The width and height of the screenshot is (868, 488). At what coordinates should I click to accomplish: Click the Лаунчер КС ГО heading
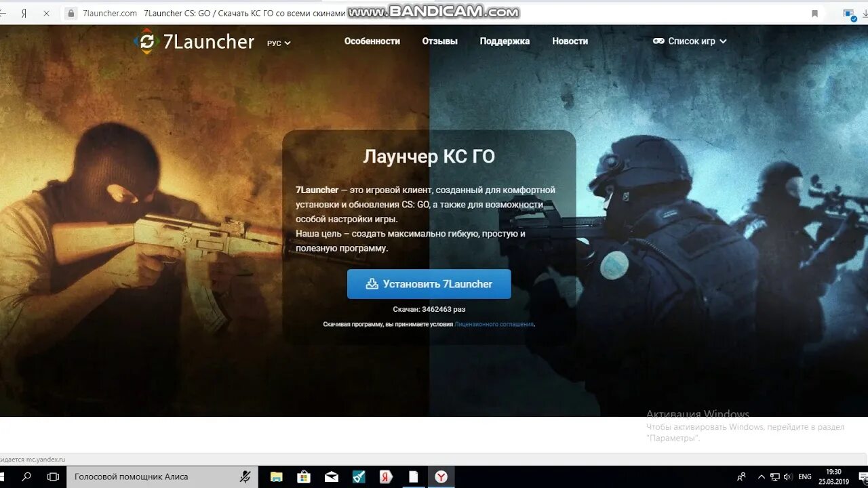429,157
